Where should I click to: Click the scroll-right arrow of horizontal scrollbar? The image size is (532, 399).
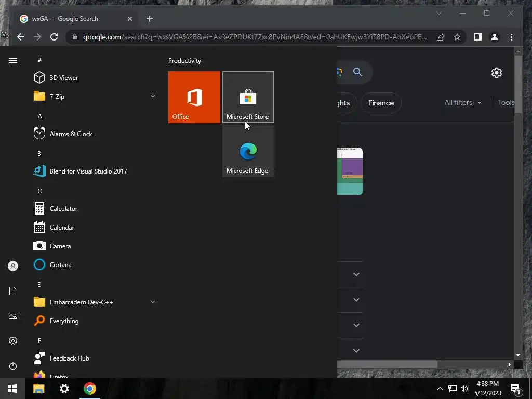pos(509,364)
